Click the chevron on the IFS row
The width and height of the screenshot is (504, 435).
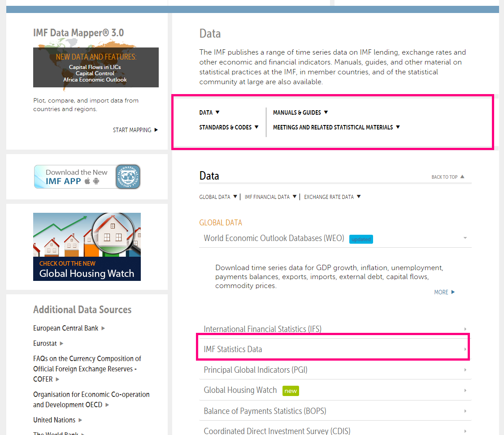click(x=465, y=329)
